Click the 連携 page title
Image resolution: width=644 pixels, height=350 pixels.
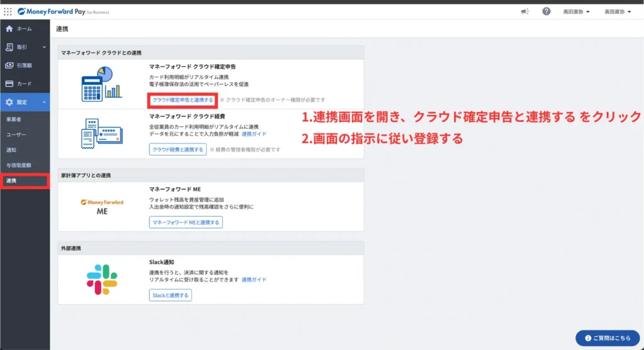[62, 29]
